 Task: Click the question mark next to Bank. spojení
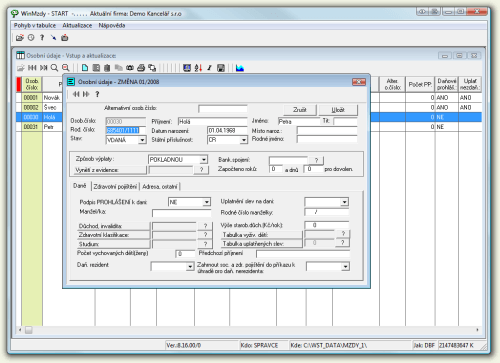pos(316,160)
